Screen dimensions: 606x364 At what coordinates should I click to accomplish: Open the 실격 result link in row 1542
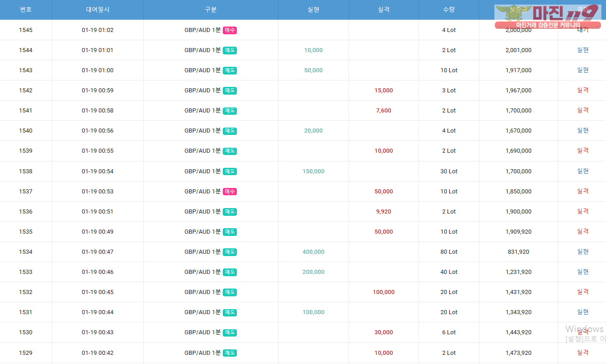[582, 90]
